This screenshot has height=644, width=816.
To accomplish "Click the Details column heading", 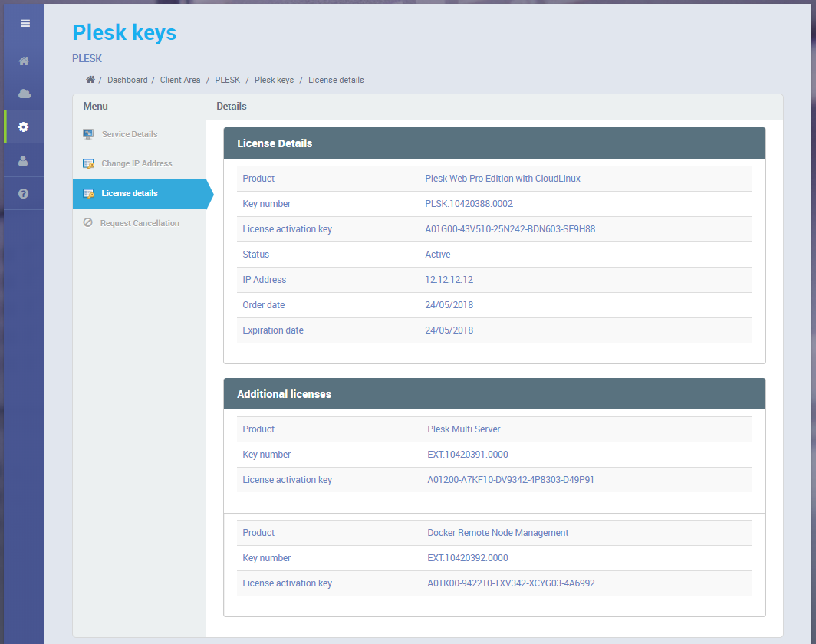I will tap(232, 106).
